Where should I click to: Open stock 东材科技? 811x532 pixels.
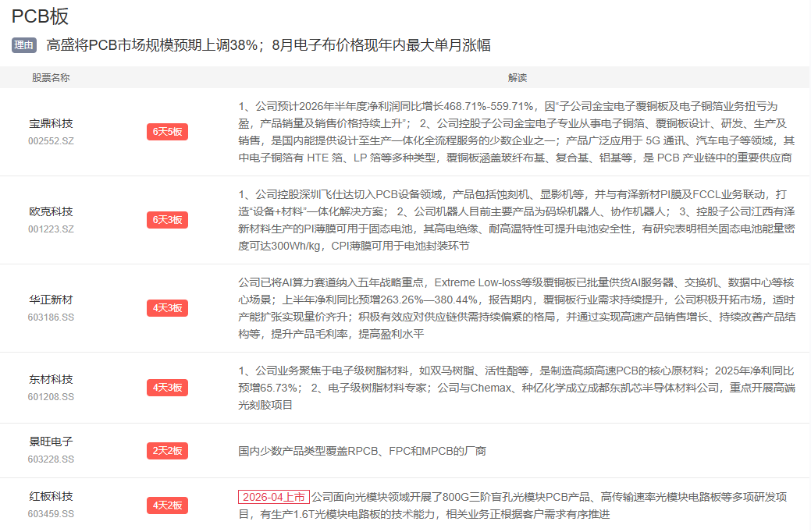tap(51, 379)
